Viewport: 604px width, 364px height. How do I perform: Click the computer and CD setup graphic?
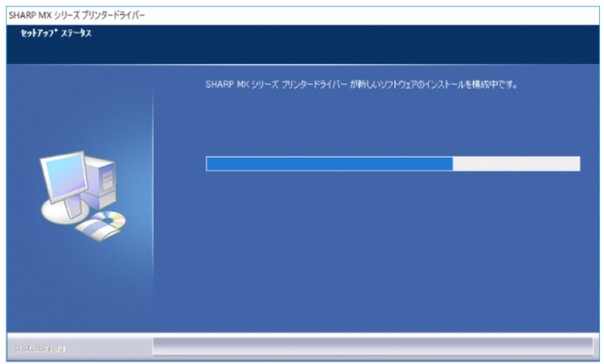[83, 197]
